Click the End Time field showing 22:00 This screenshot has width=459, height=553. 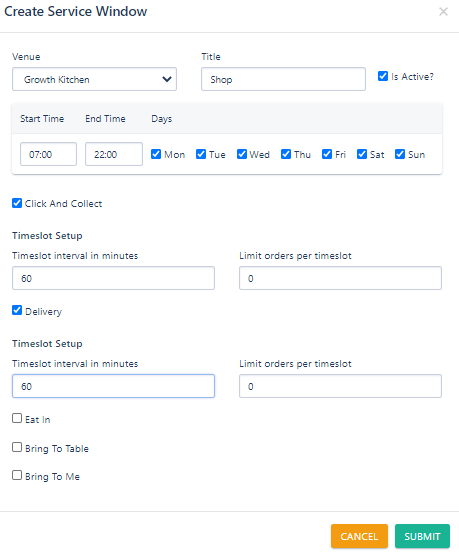click(x=114, y=154)
